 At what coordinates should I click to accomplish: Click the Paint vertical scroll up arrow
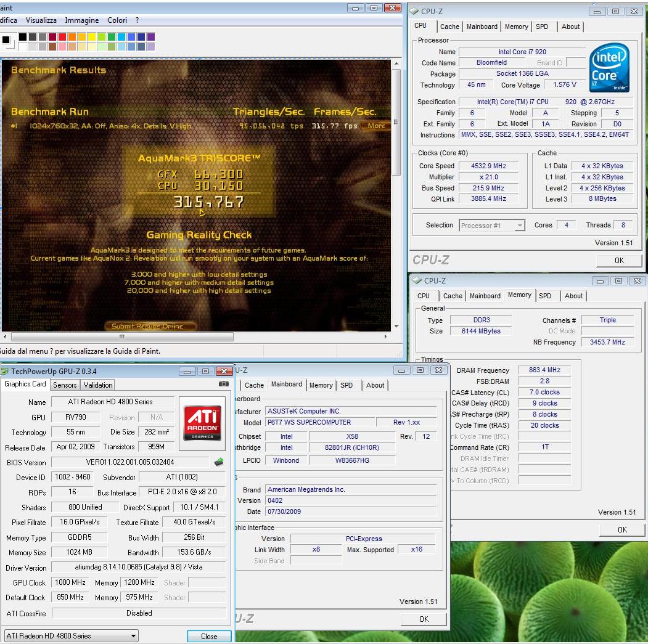pos(396,63)
